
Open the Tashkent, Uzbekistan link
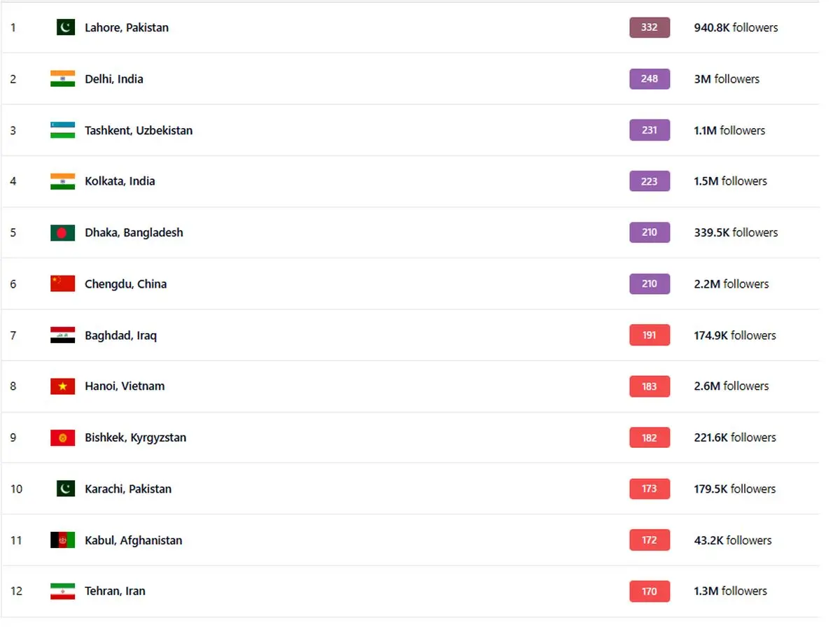click(x=139, y=130)
